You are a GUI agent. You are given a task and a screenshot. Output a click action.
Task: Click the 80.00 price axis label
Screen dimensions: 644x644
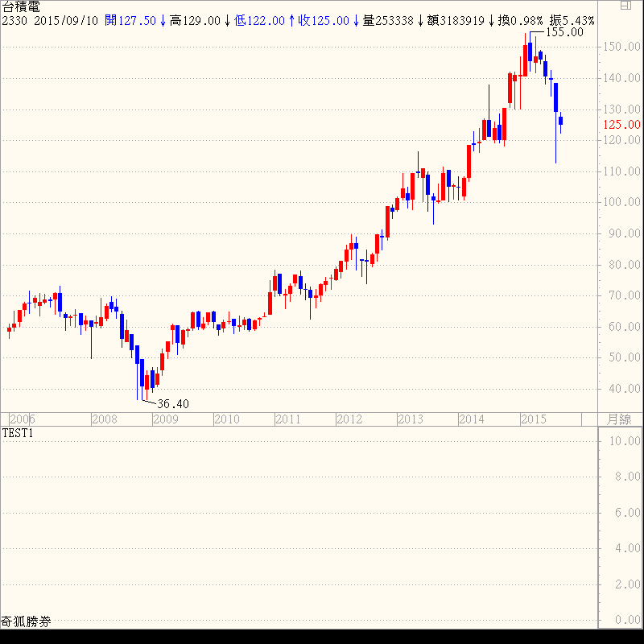625,265
